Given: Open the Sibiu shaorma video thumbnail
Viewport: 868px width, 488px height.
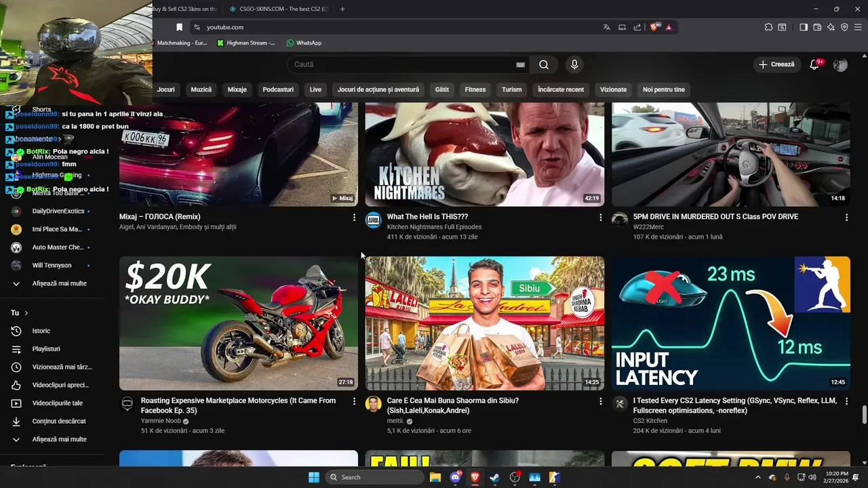Looking at the screenshot, I should click(x=485, y=323).
